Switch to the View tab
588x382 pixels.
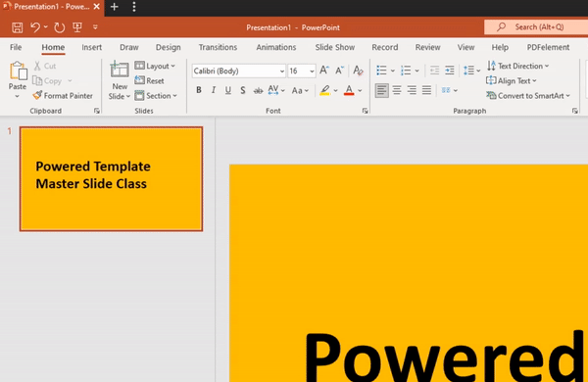pos(465,47)
